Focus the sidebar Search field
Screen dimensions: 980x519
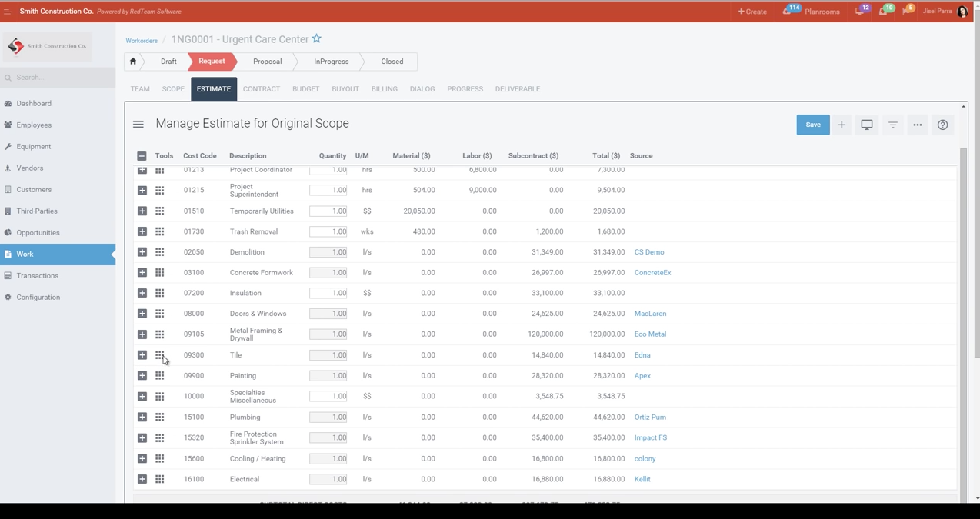[x=58, y=78]
